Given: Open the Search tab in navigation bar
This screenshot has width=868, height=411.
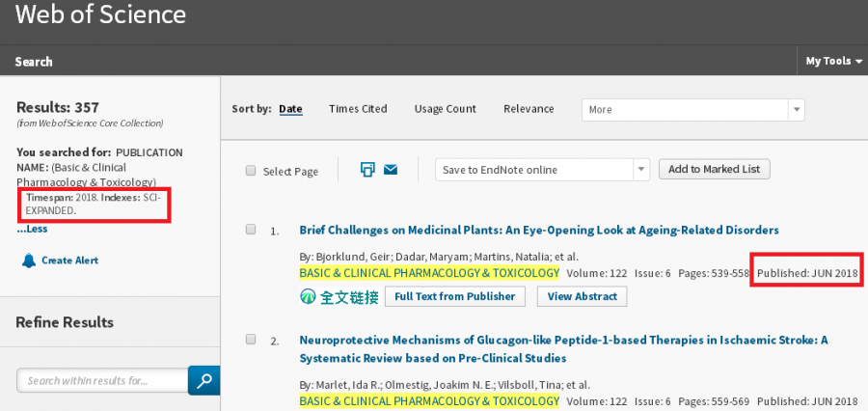Looking at the screenshot, I should pos(34,62).
